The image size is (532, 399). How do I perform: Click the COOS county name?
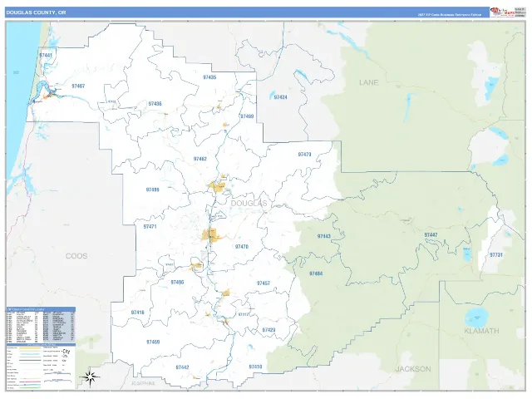(76, 256)
